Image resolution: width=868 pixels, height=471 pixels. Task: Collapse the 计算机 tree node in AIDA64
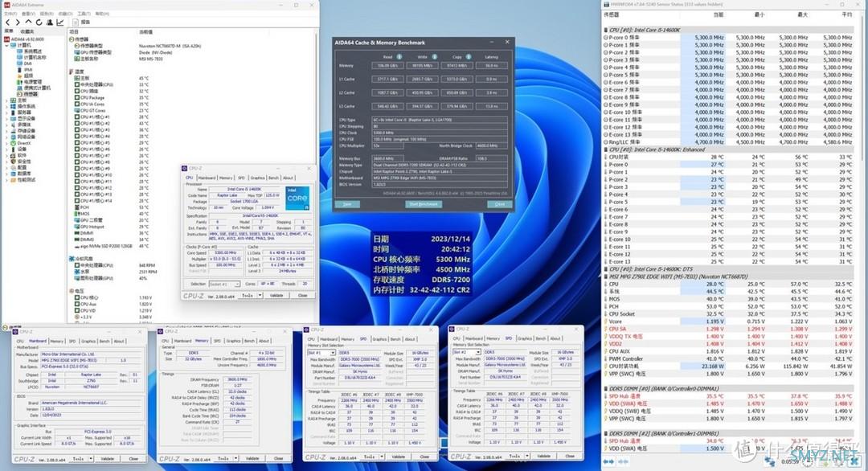click(x=6, y=45)
